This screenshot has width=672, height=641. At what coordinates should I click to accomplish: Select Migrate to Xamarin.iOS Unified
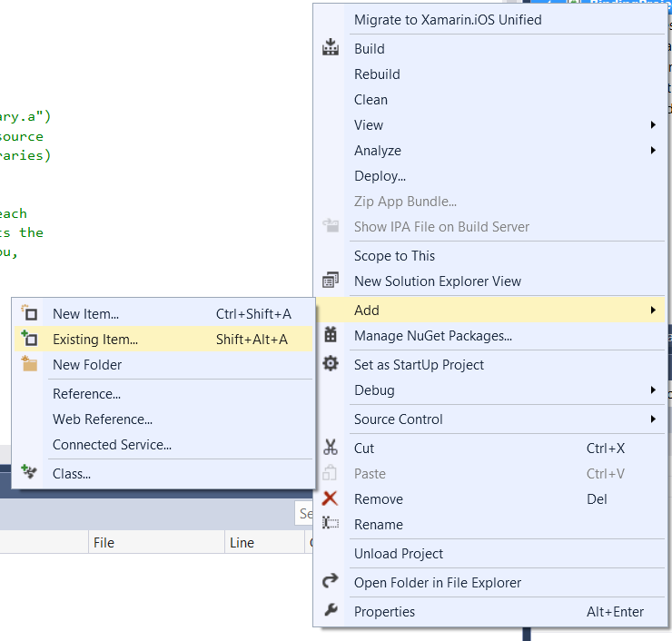coord(489,20)
